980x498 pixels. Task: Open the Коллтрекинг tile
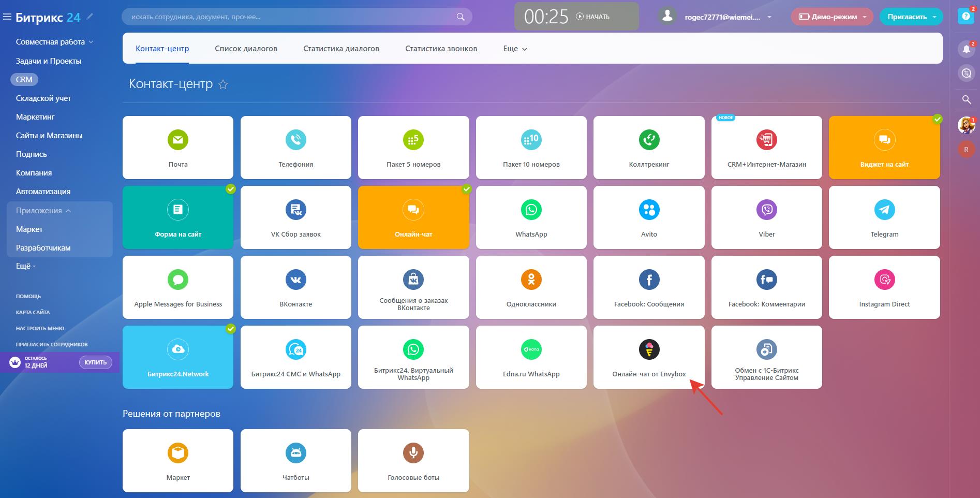tap(649, 148)
